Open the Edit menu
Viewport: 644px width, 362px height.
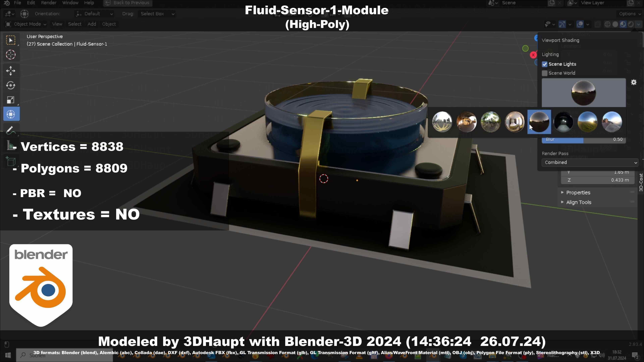(31, 3)
